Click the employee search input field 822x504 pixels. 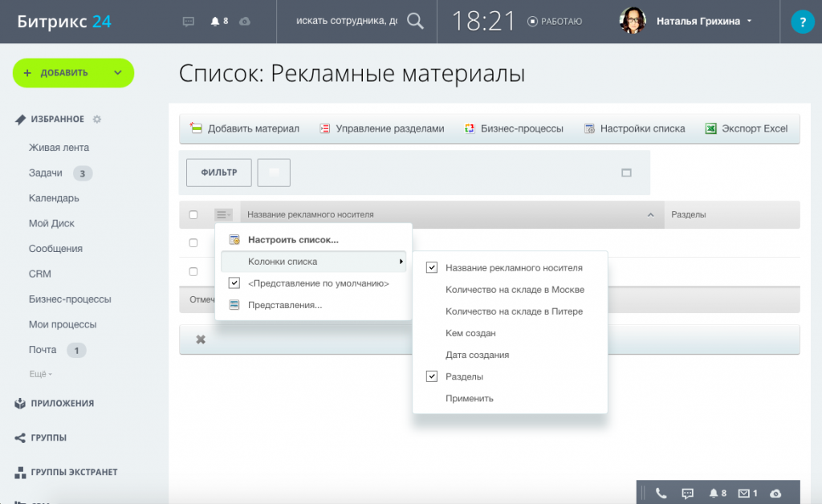point(347,21)
